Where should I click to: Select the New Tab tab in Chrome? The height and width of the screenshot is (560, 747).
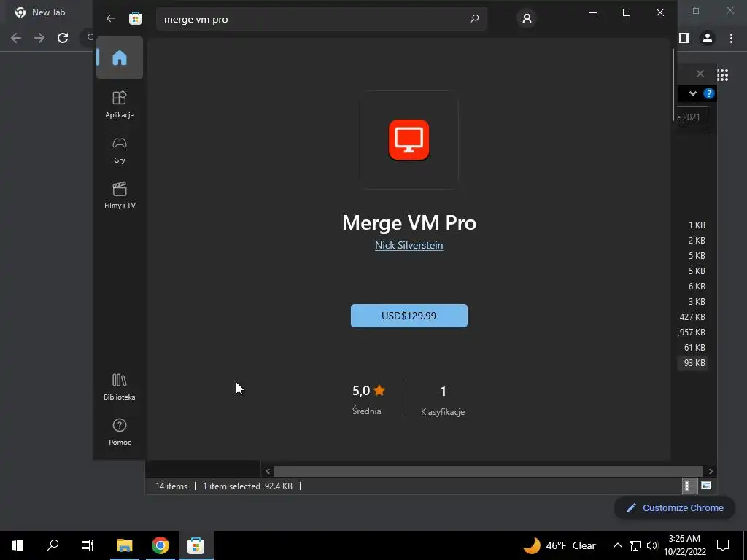coord(47,12)
